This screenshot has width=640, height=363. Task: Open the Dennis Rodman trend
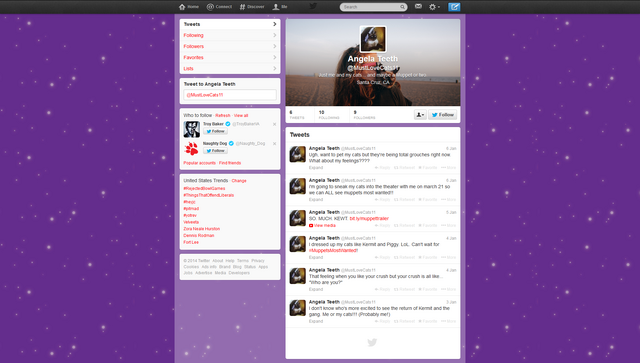[x=199, y=236]
